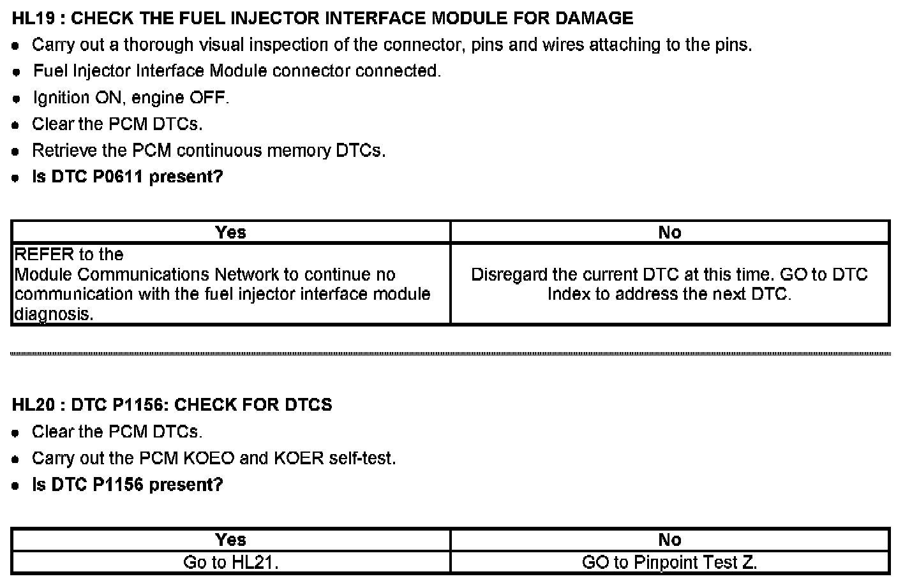919x588 pixels.
Task: Click Clear the PCM DTCs under HL19
Action: [117, 124]
